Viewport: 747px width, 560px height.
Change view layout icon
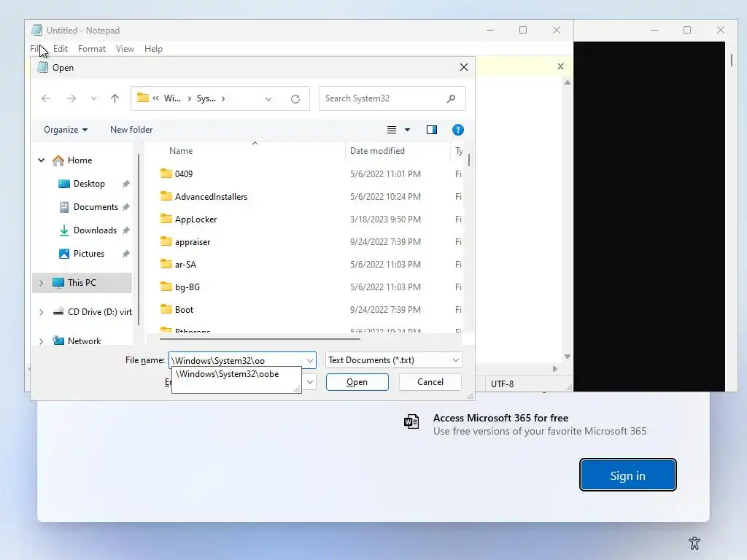pyautogui.click(x=392, y=130)
